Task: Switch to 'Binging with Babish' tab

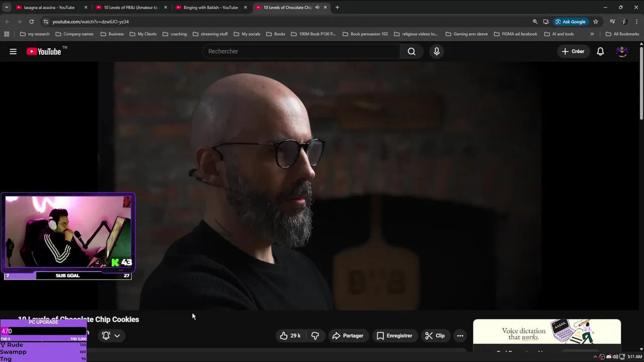Action: point(210,8)
